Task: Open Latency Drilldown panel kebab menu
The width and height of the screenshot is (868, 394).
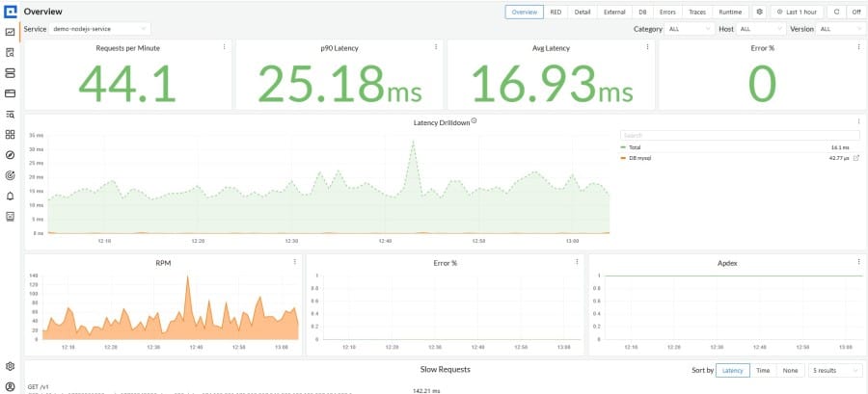Action: click(858, 121)
